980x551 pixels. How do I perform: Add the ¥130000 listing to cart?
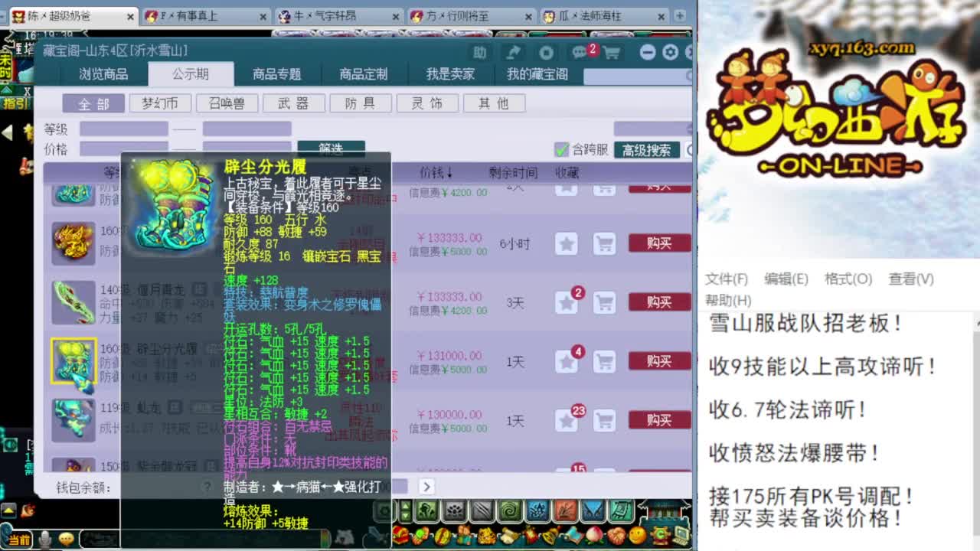click(605, 420)
